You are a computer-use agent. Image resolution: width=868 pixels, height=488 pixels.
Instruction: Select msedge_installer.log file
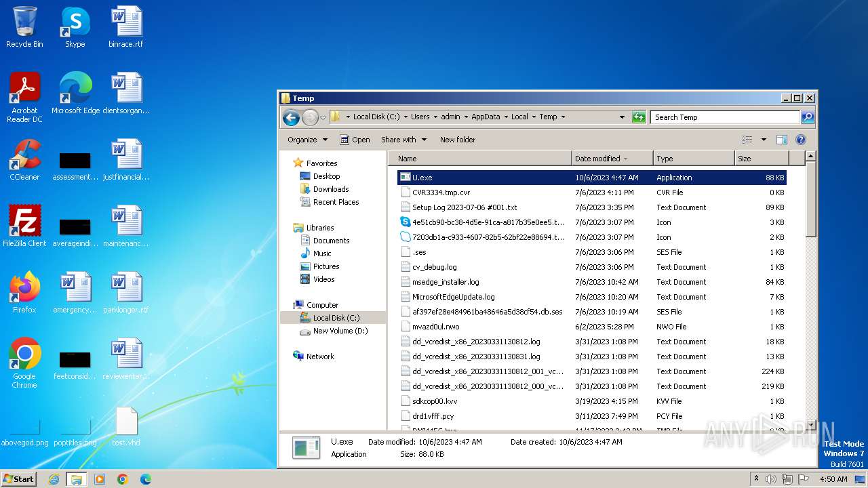tap(591, 282)
